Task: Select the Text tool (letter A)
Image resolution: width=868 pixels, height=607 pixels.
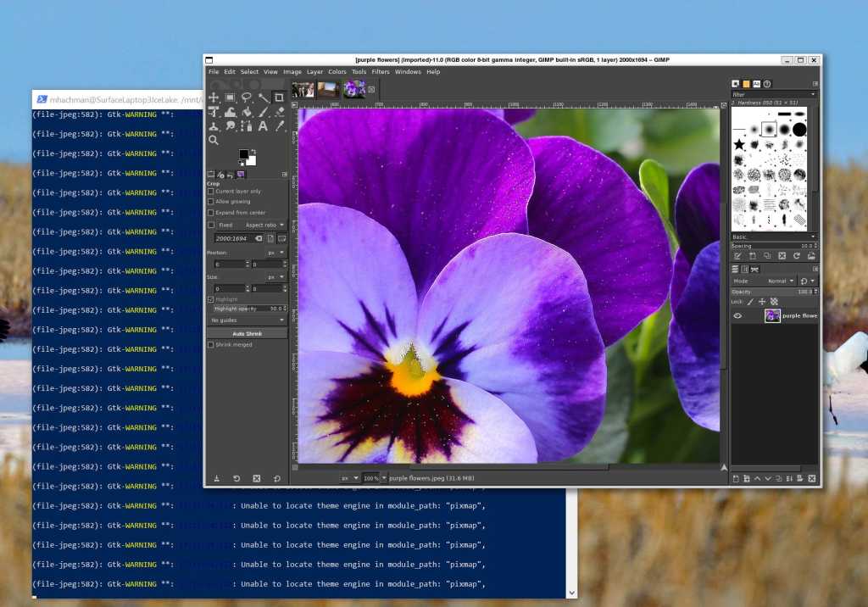Action: click(x=263, y=126)
